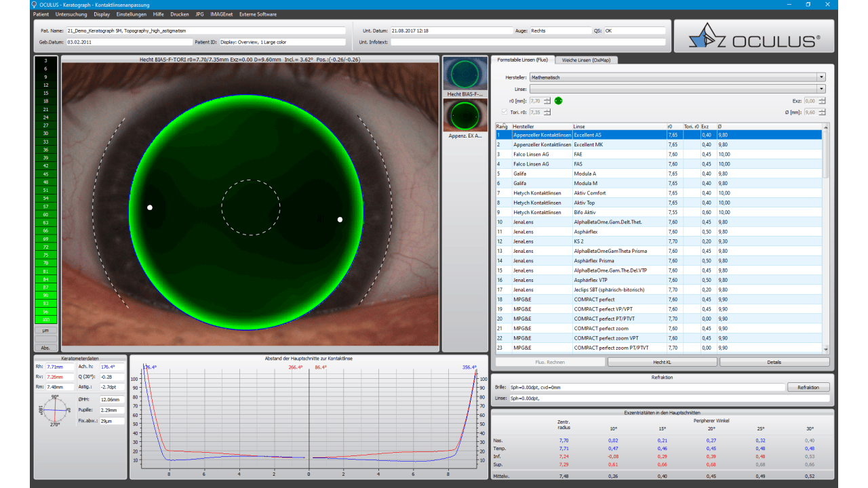868x488 pixels.
Task: Select row 2 Excellent MK lens
Action: pyautogui.click(x=658, y=144)
